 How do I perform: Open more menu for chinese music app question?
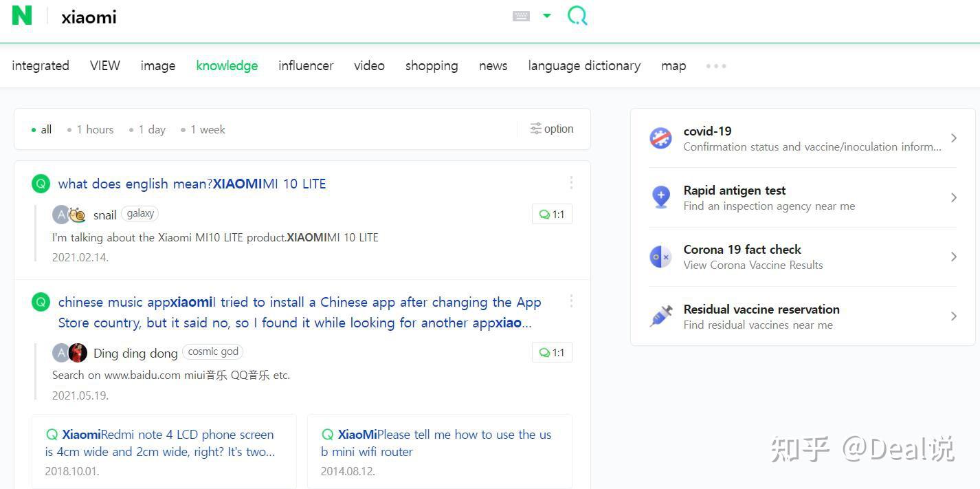tap(571, 301)
